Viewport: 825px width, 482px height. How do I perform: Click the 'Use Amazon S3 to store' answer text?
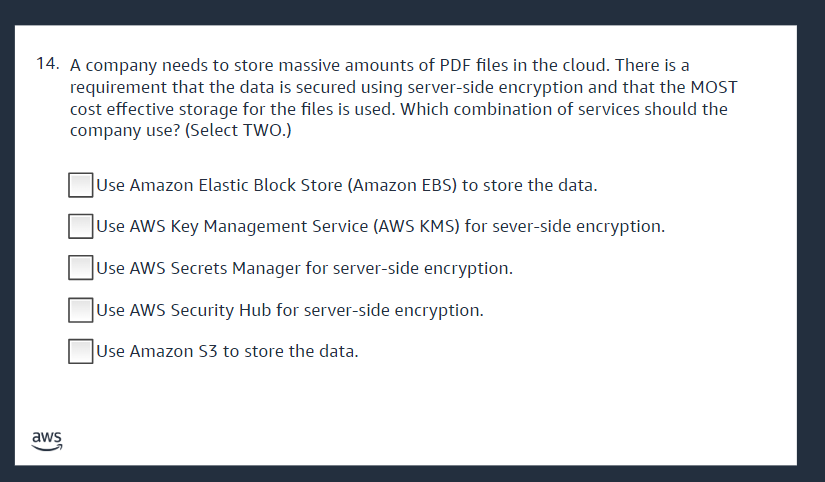click(227, 352)
